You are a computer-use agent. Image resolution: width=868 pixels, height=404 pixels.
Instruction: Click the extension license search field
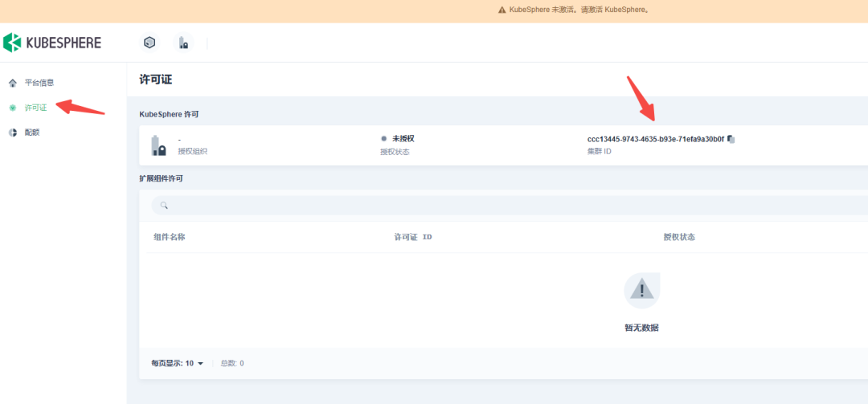[x=510, y=206]
